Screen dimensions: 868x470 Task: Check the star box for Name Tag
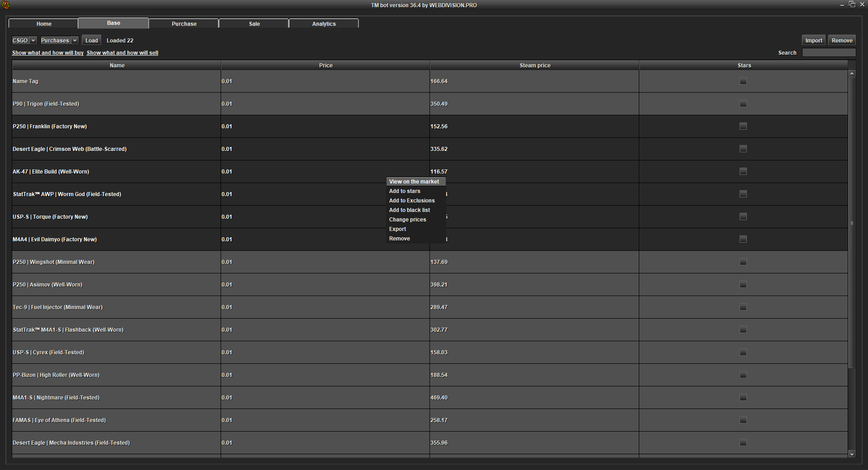743,81
